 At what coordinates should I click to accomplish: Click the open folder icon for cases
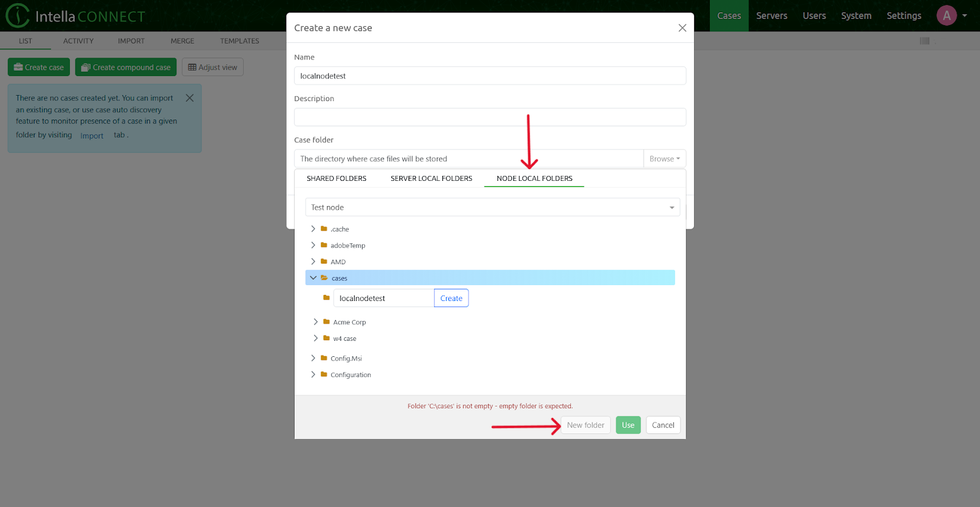click(325, 278)
